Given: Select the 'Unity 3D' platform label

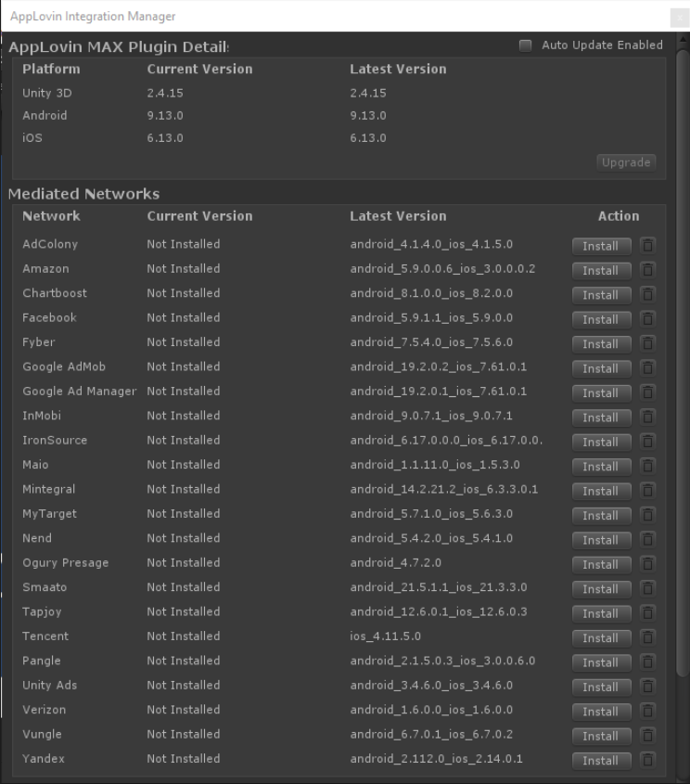Looking at the screenshot, I should click(x=47, y=93).
